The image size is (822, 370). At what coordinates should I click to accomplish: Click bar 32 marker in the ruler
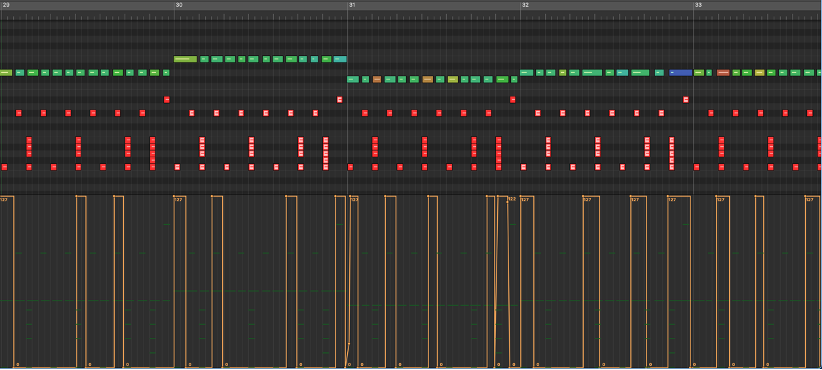click(x=525, y=5)
